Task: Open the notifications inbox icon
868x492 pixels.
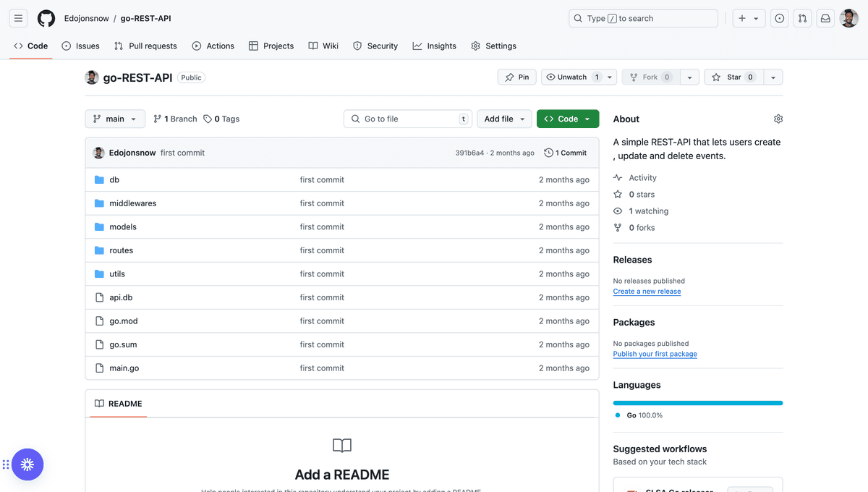Action: tap(825, 19)
